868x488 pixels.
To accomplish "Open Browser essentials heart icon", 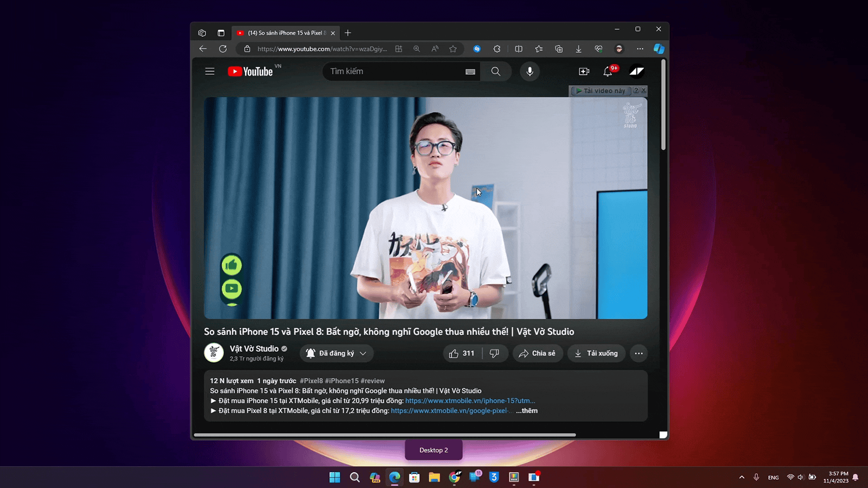I will point(598,49).
